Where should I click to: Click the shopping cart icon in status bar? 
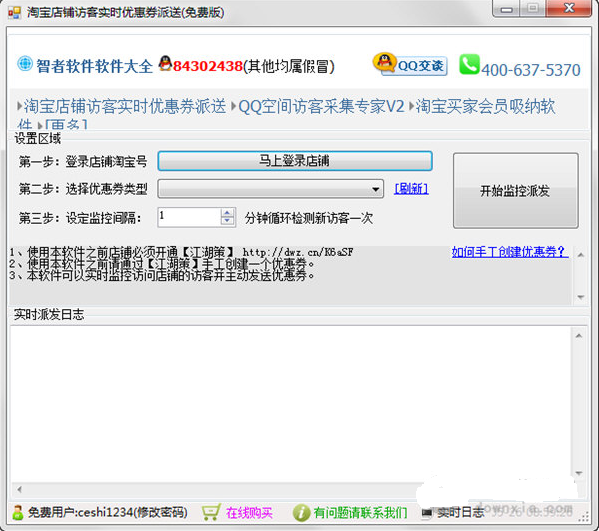click(211, 512)
